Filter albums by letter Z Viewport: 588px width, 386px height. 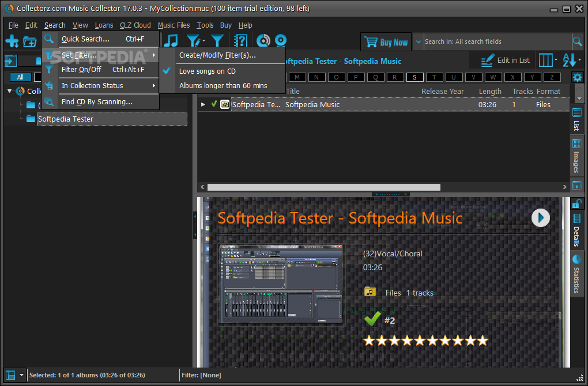552,77
